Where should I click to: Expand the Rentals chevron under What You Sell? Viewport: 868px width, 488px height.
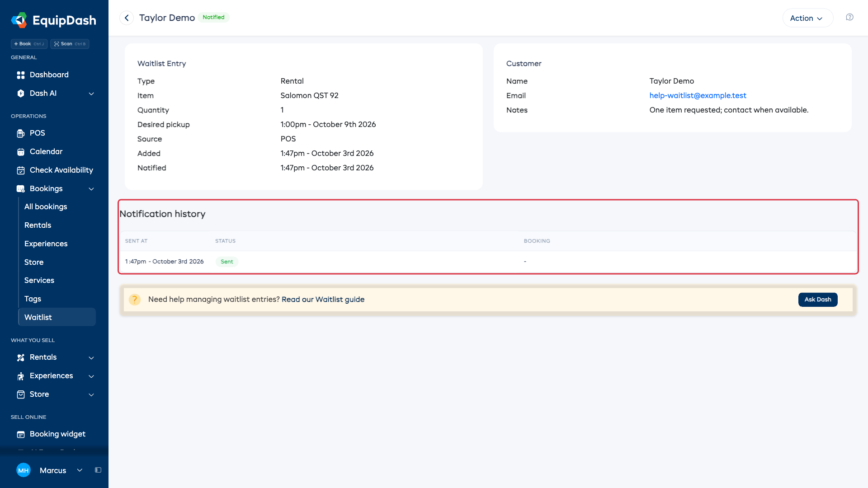coord(91,357)
